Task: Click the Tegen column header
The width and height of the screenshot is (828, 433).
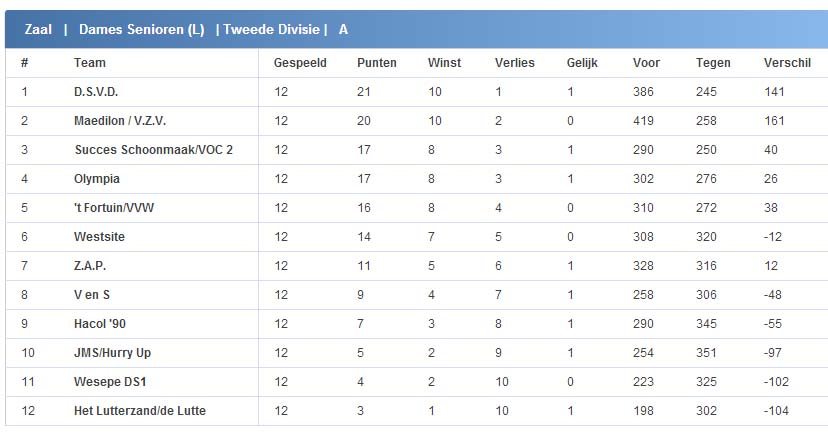Action: [713, 63]
